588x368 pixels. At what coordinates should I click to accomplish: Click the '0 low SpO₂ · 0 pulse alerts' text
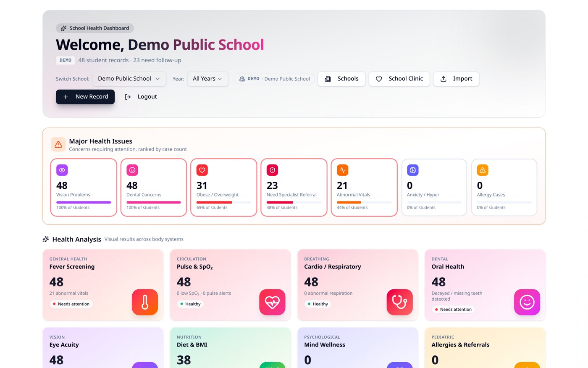[204, 294]
